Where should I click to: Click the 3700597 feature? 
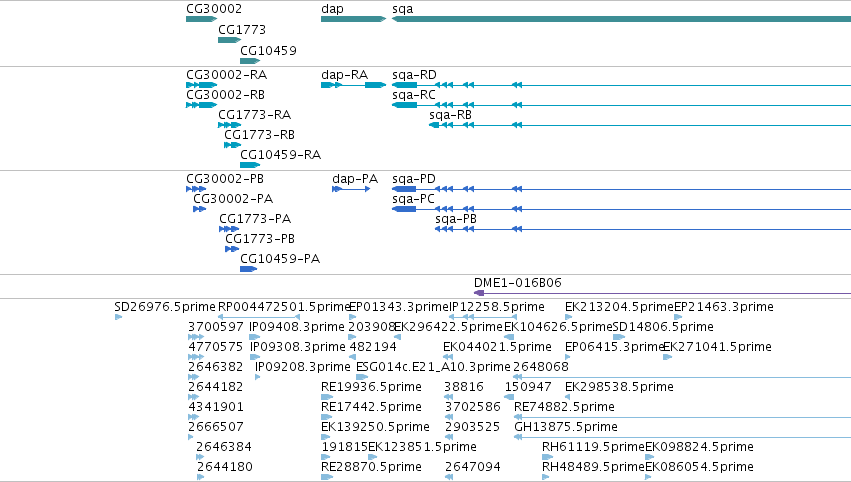215,327
